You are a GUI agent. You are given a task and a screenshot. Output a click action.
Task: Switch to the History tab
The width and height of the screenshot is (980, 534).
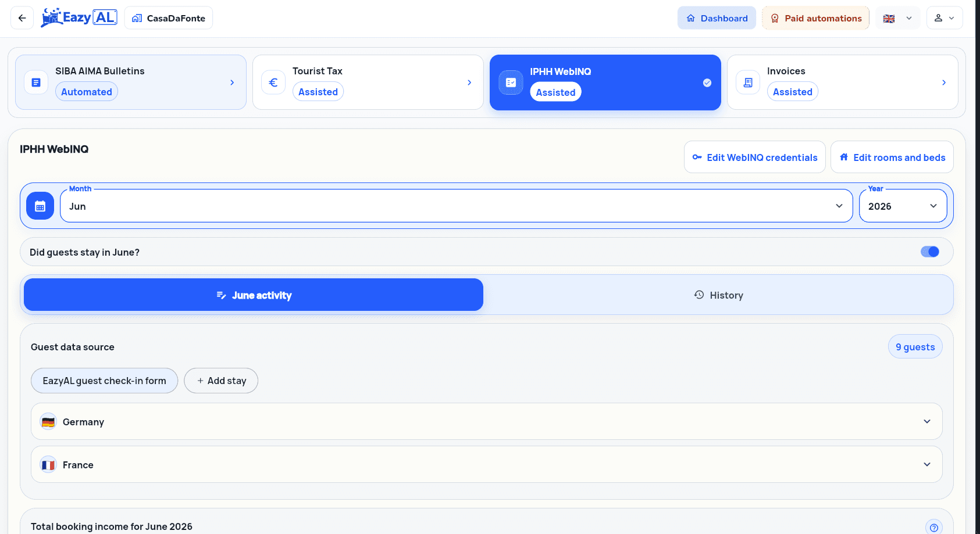point(719,295)
